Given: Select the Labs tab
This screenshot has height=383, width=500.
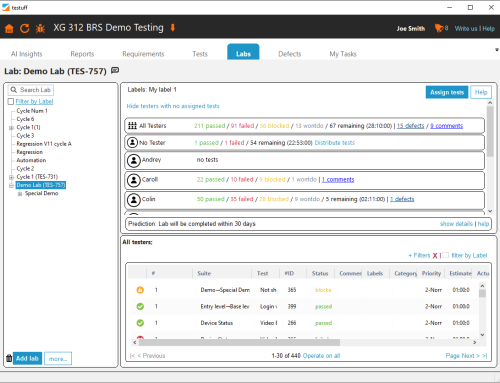Looking at the screenshot, I should 243,52.
